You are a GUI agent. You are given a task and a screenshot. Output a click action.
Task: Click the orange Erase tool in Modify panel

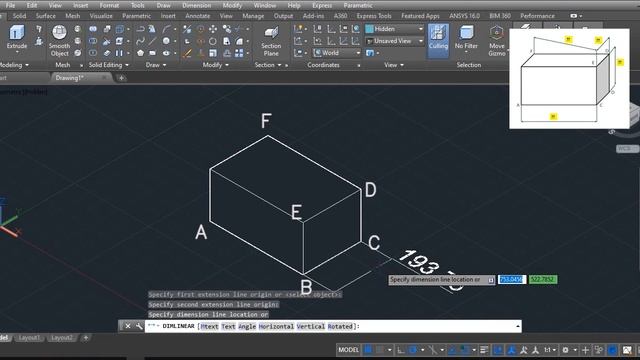click(187, 53)
